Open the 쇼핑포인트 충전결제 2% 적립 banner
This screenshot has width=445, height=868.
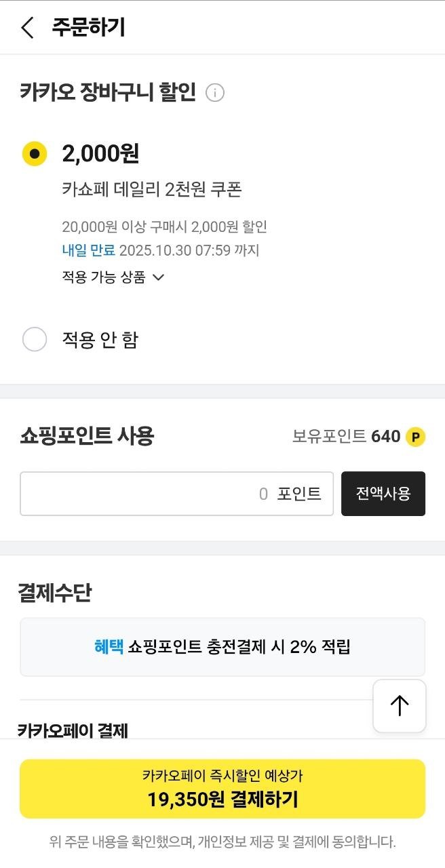(x=222, y=647)
